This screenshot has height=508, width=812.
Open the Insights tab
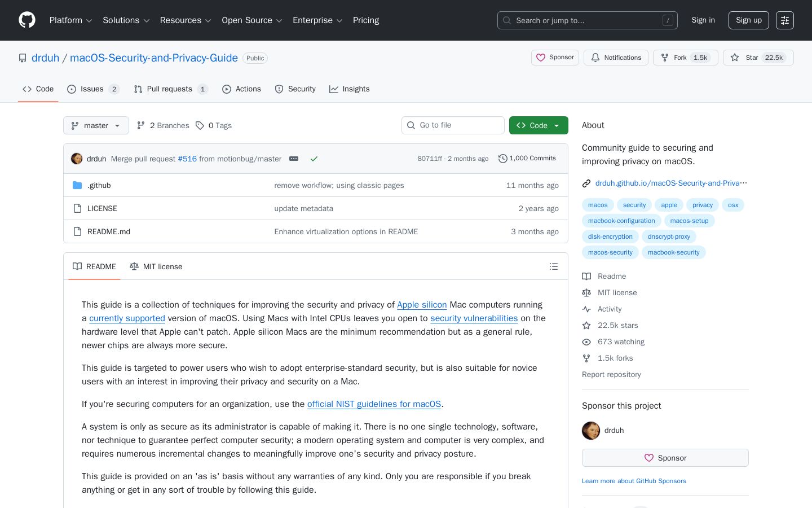(x=349, y=89)
